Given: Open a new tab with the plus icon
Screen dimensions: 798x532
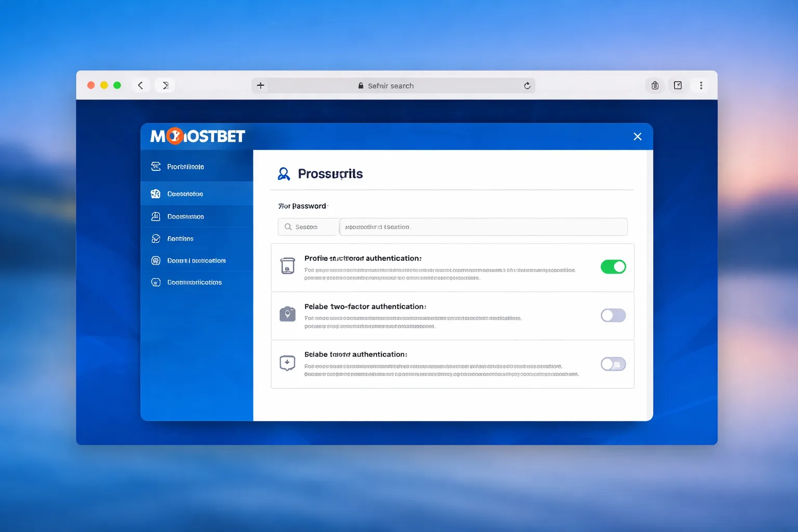Looking at the screenshot, I should (x=261, y=85).
